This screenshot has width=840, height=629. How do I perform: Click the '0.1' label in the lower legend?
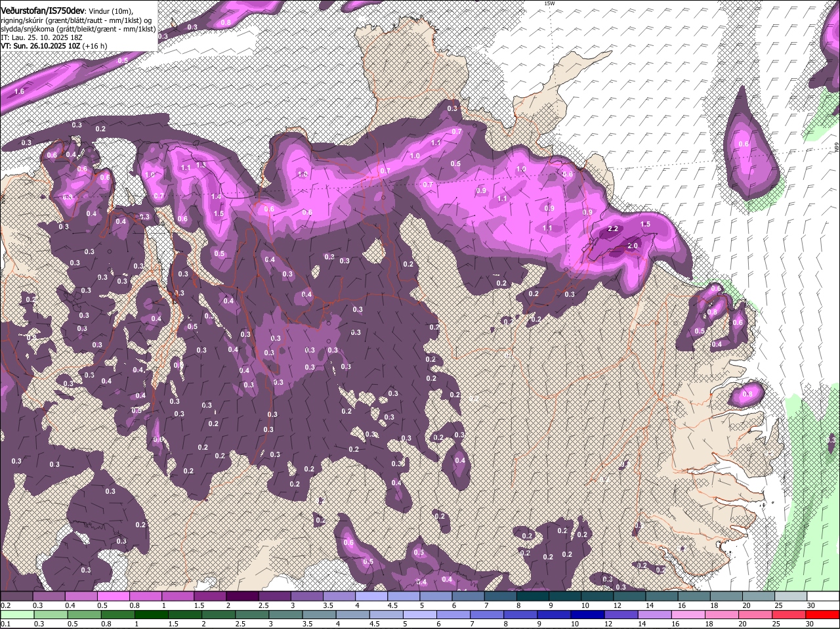5,624
